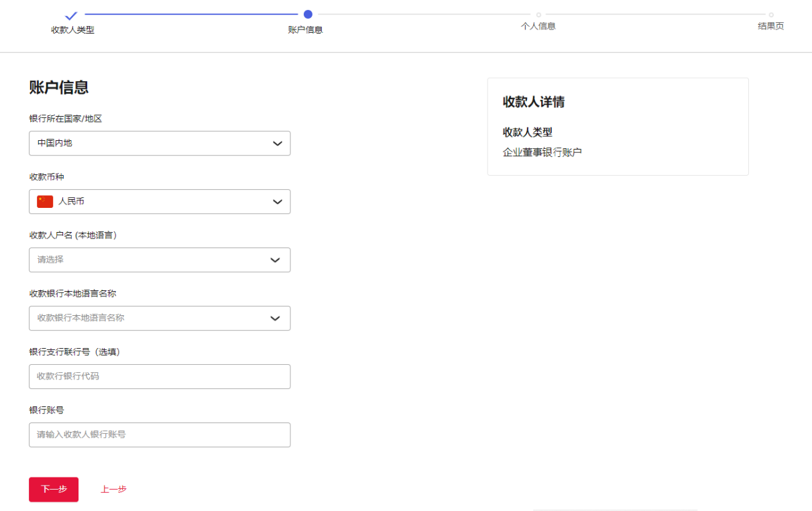The image size is (812, 511).
Task: Click the 企业董事银行账户 text in details panel
Action: point(542,153)
